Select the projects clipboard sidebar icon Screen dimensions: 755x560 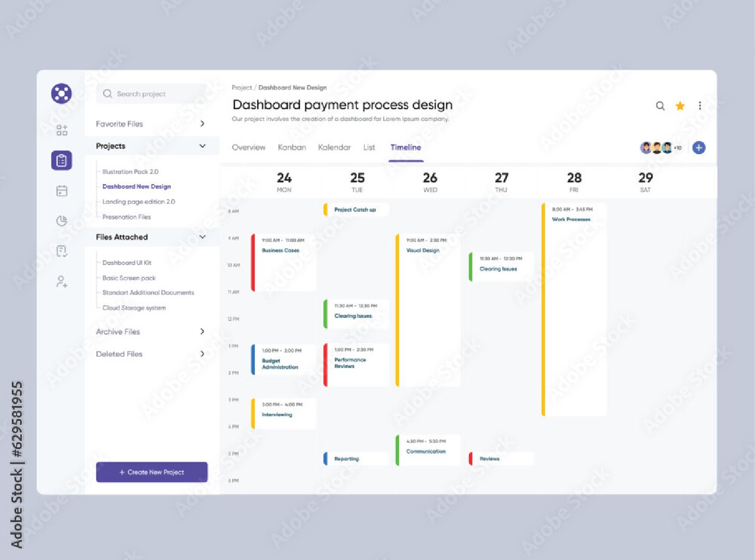click(62, 161)
